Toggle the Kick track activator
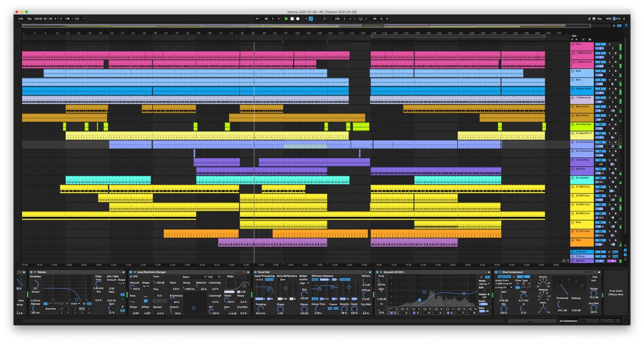The height and width of the screenshot is (343, 644). tap(599, 44)
